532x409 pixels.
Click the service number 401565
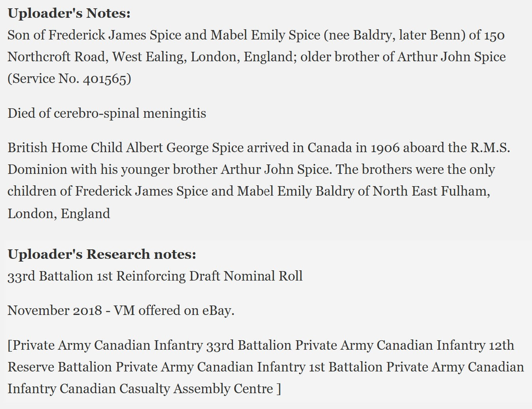point(105,79)
